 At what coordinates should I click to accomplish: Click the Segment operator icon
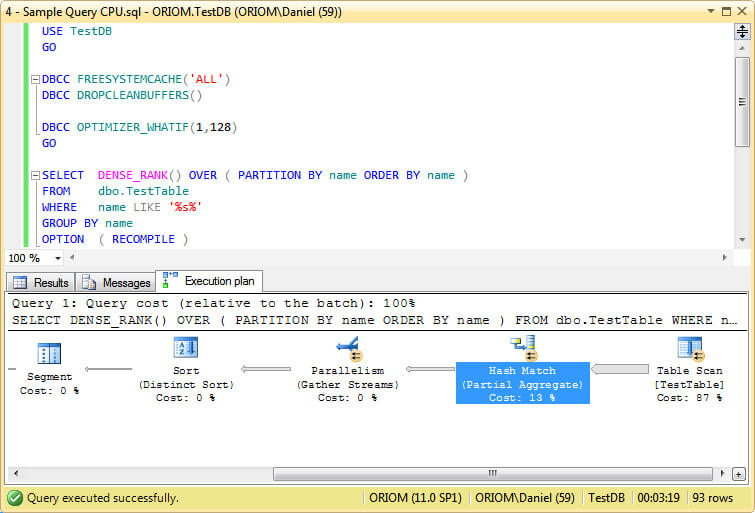[x=49, y=353]
